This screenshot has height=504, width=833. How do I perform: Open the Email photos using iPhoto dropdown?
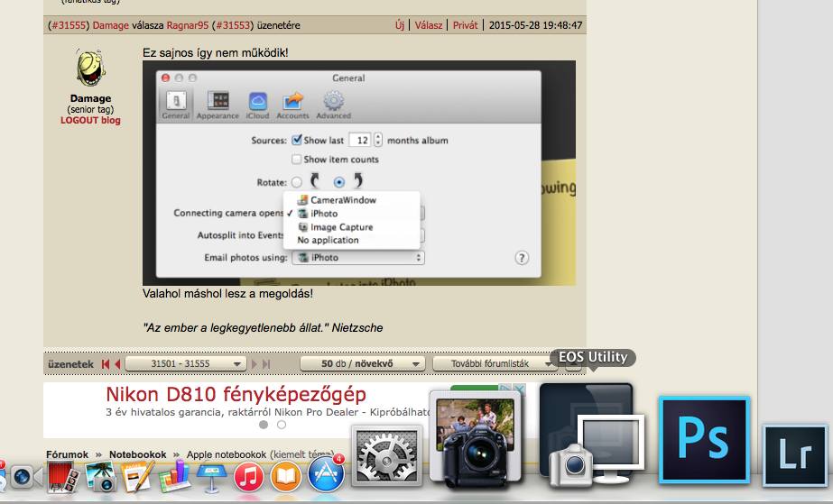[x=358, y=258]
